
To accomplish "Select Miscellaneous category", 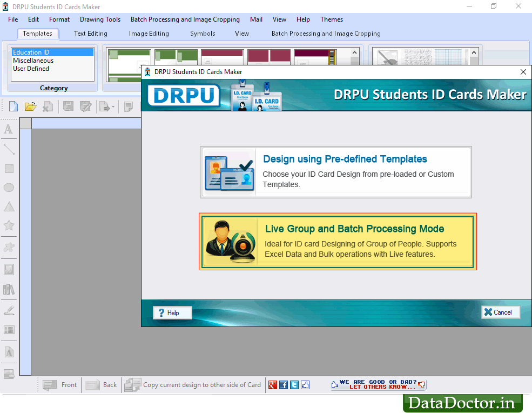I will point(52,61).
